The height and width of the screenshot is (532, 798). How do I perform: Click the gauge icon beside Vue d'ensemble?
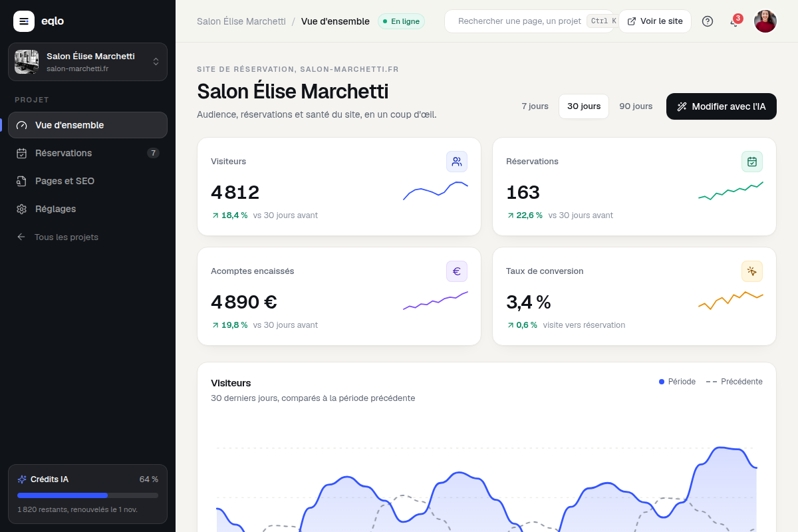(x=22, y=125)
